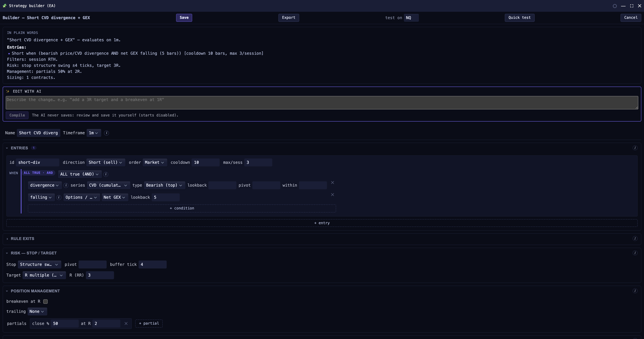Click the circle icon in title bar
The height and width of the screenshot is (339, 644).
[615, 6]
